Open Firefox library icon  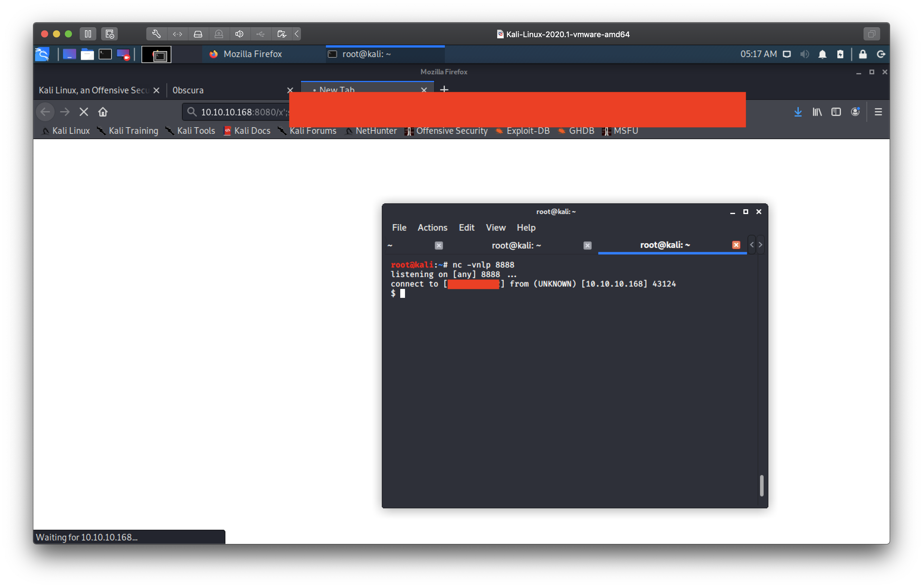point(817,112)
